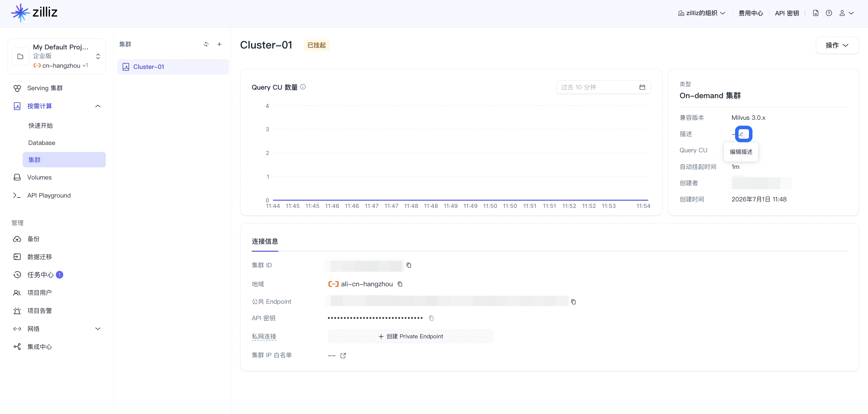Open the 操作 dropdown menu
The height and width of the screenshot is (414, 868).
[x=837, y=45]
